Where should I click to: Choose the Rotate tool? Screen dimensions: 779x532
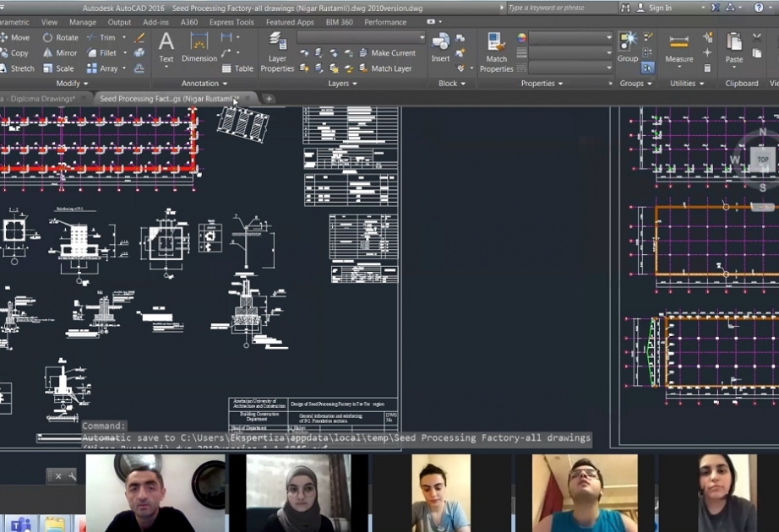[61, 37]
